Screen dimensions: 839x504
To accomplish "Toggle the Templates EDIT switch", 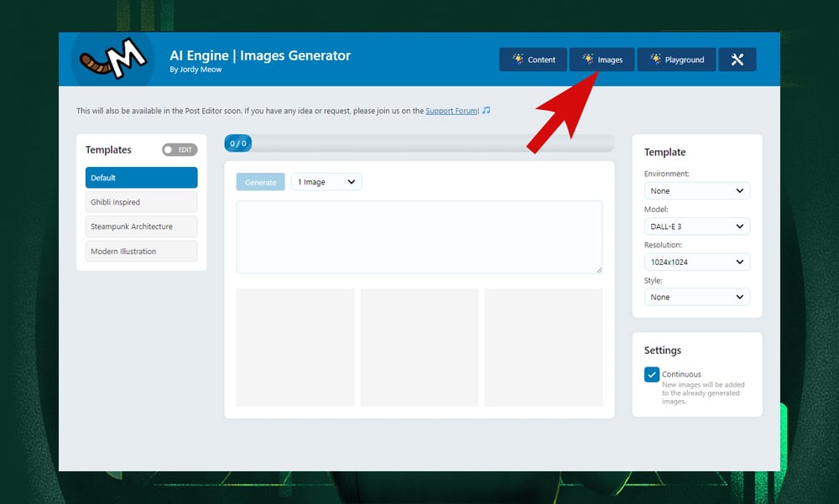I will pyautogui.click(x=180, y=150).
